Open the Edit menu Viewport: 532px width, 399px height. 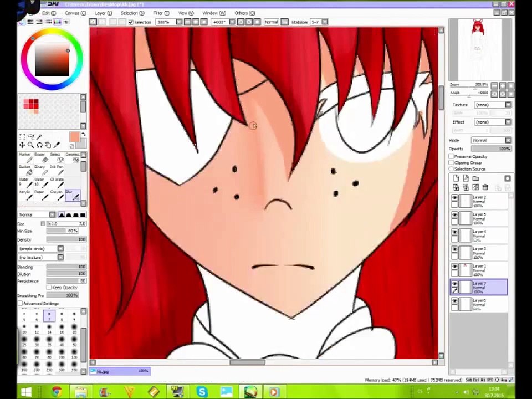click(49, 13)
